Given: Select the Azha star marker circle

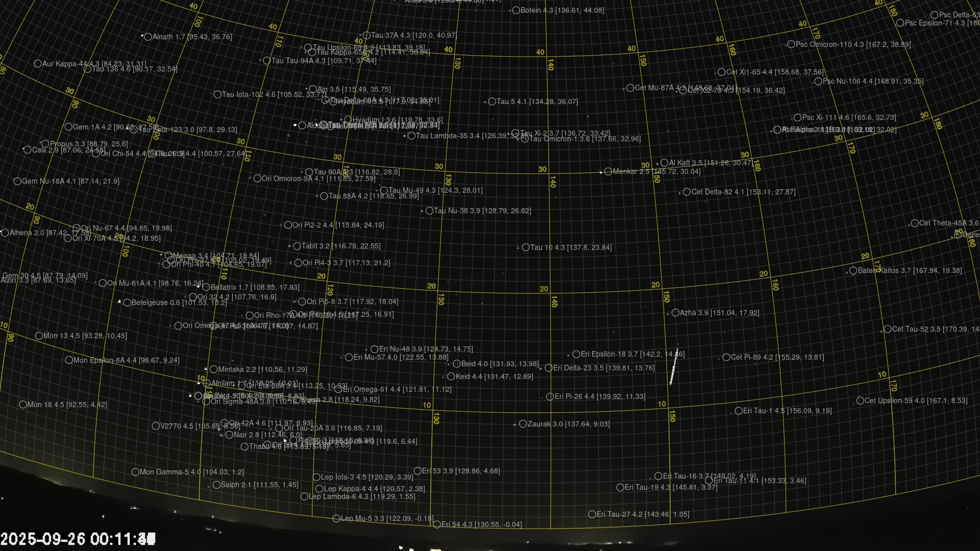Looking at the screenshot, I should (x=675, y=313).
